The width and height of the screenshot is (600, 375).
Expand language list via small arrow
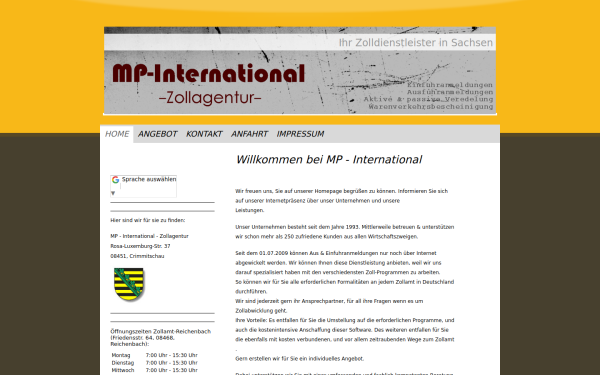(113, 193)
